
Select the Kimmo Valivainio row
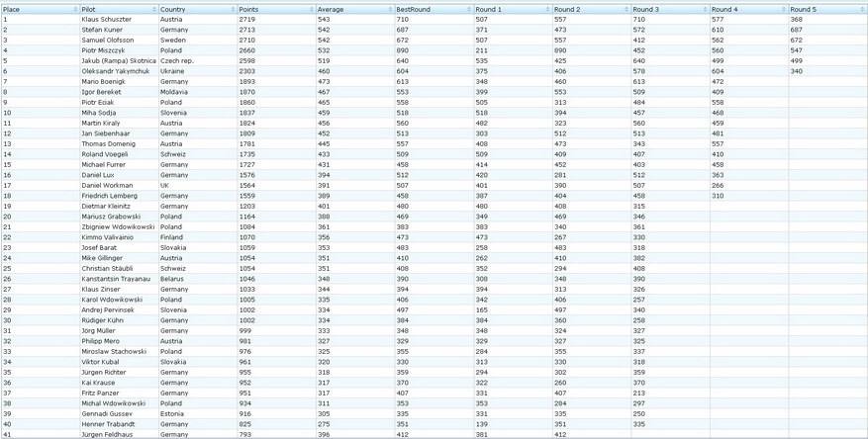pyautogui.click(x=107, y=237)
